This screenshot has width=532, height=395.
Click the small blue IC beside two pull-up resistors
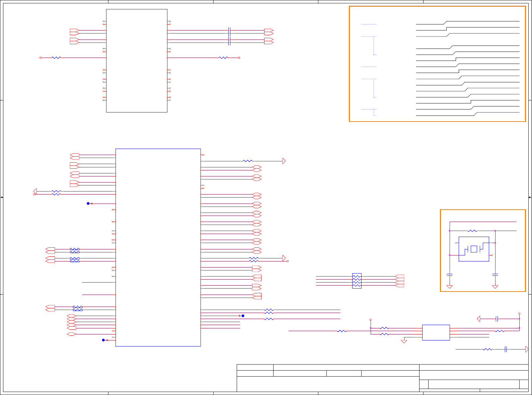point(436,332)
